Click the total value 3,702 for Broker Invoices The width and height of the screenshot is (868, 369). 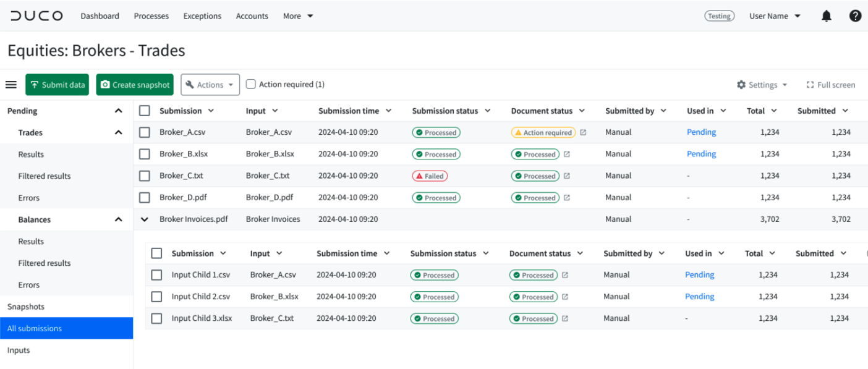pos(769,219)
